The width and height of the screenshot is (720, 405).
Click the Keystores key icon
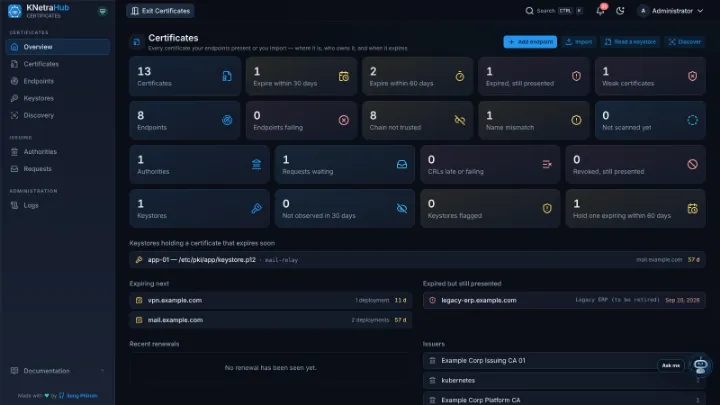coord(256,208)
